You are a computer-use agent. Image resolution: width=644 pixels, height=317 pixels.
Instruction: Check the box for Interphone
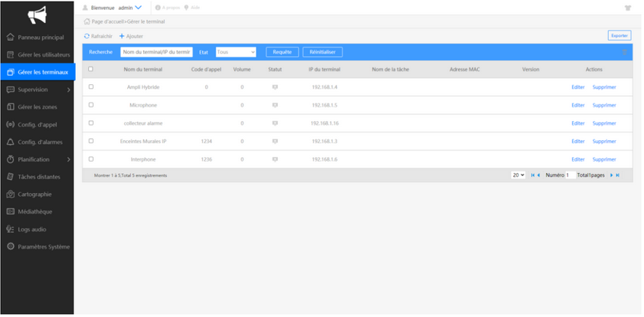(x=91, y=159)
